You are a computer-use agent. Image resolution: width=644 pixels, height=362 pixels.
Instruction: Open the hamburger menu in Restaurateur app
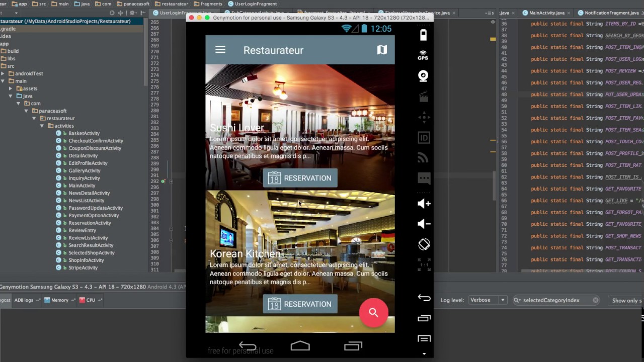[x=220, y=50]
